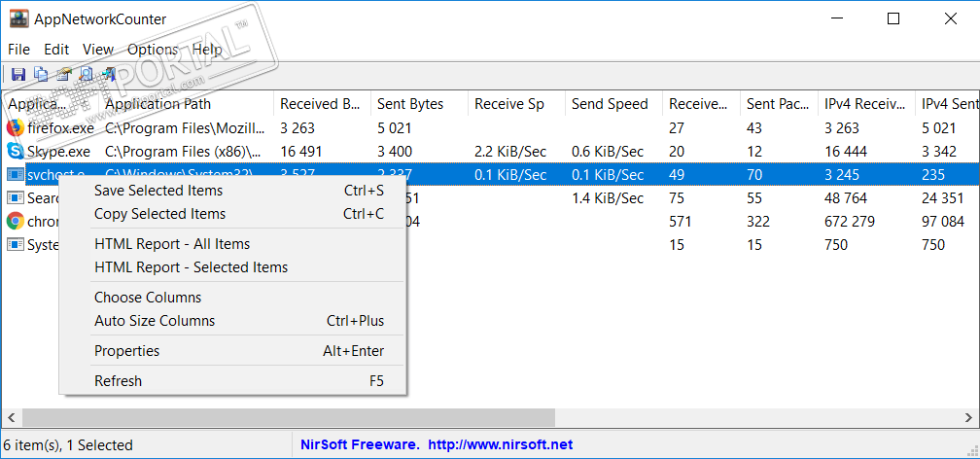Image resolution: width=980 pixels, height=459 pixels.
Task: Open the View menu
Action: click(98, 50)
